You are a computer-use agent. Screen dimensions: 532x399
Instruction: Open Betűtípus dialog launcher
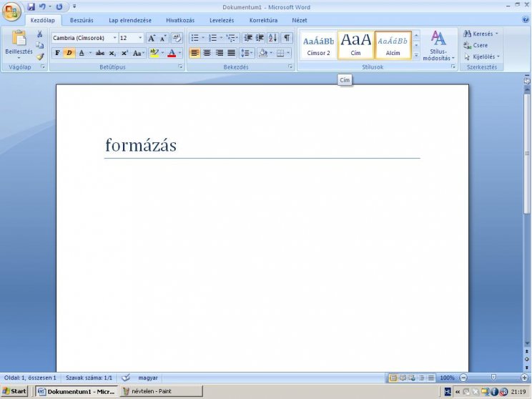(180, 66)
